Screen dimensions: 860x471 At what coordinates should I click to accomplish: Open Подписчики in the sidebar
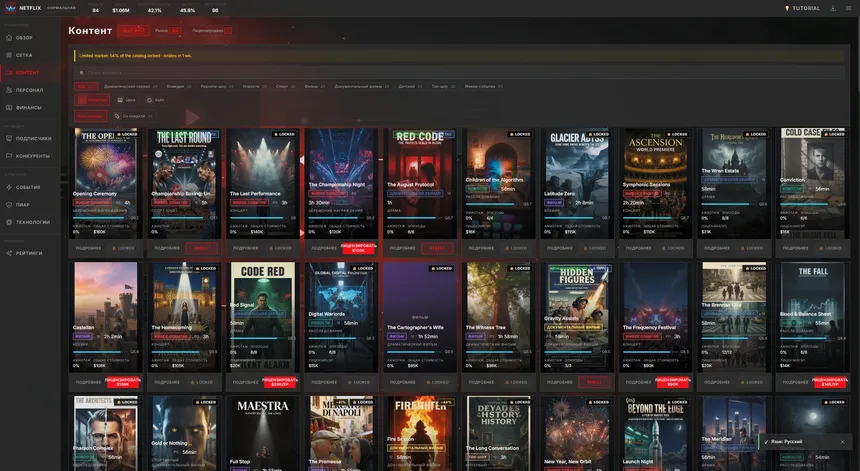point(33,138)
